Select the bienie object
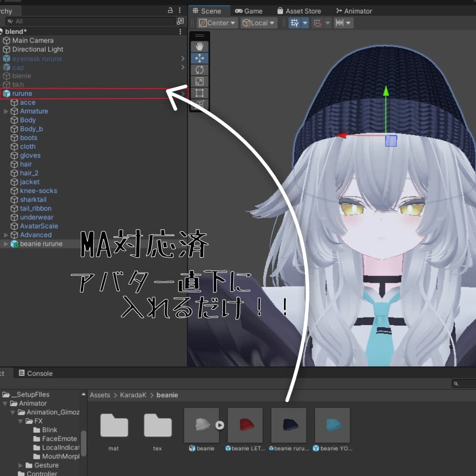This screenshot has height=476, width=476. point(21,76)
